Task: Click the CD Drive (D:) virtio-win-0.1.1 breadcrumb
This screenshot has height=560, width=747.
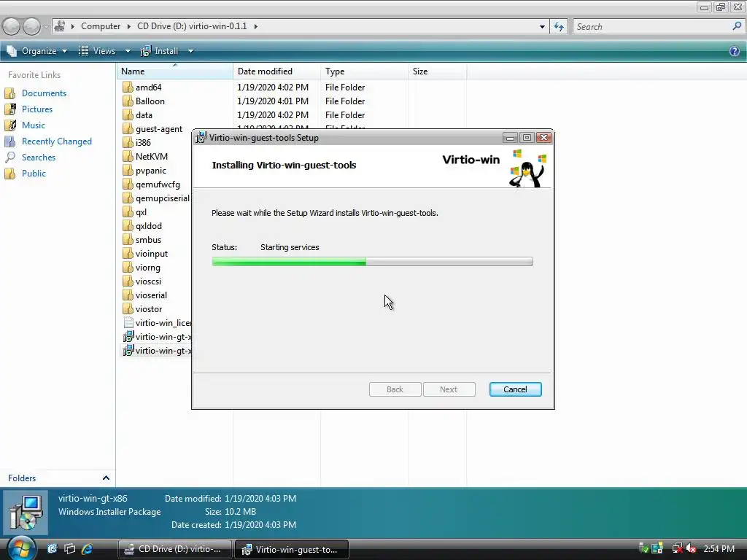Action: point(192,26)
